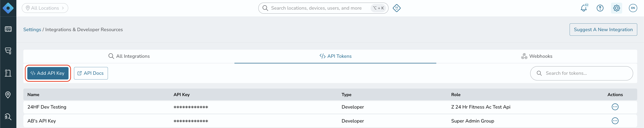Screen dimensions: 644x128
Task: Open the devices icon in sidebar
Action: 8,51
